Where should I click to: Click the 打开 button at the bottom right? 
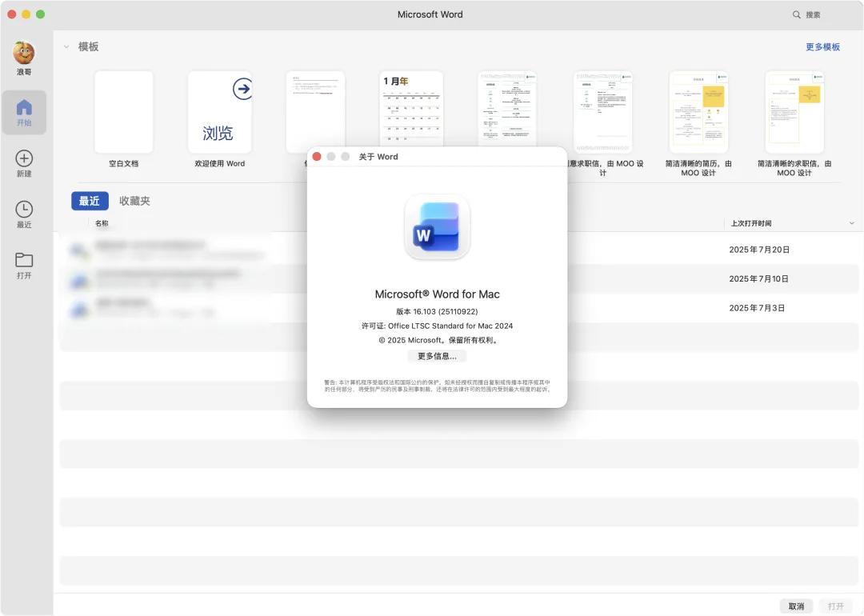[x=836, y=606]
